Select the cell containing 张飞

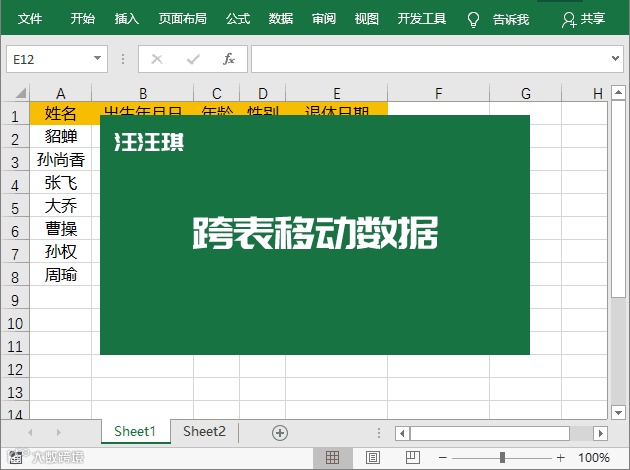[61, 182]
